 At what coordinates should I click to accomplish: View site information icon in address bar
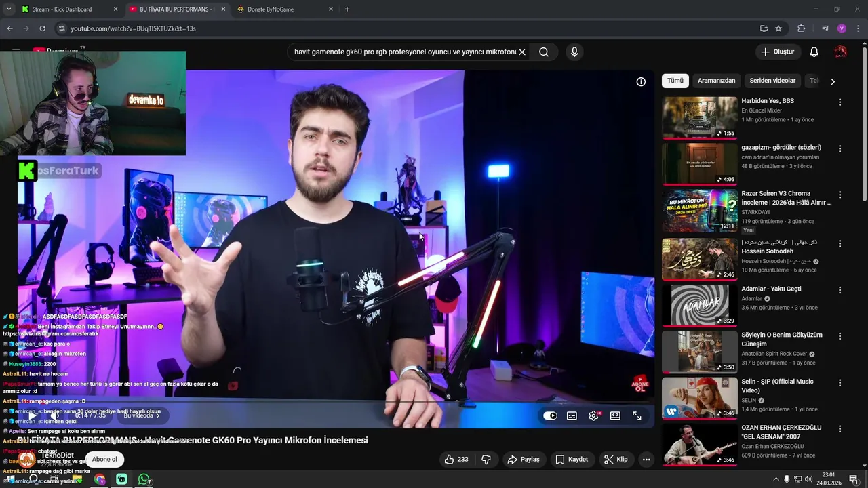pos(62,28)
